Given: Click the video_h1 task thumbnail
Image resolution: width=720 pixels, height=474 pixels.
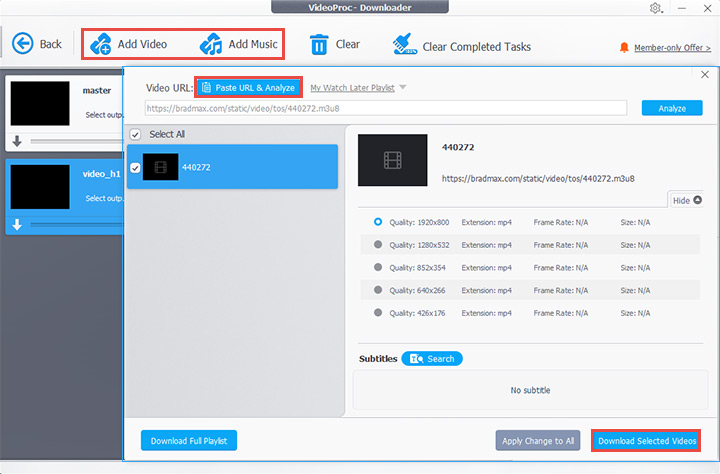Looking at the screenshot, I should point(40,187).
